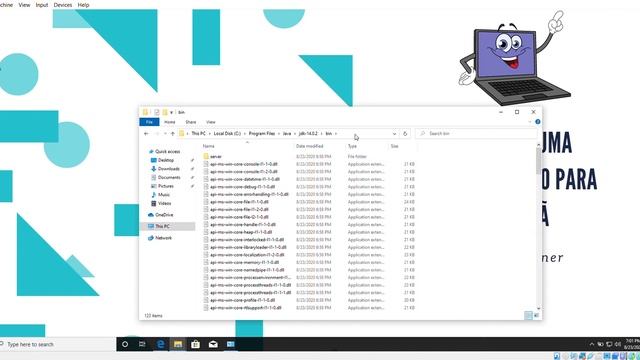Select OneDrive in navigation pane

[x=164, y=215]
